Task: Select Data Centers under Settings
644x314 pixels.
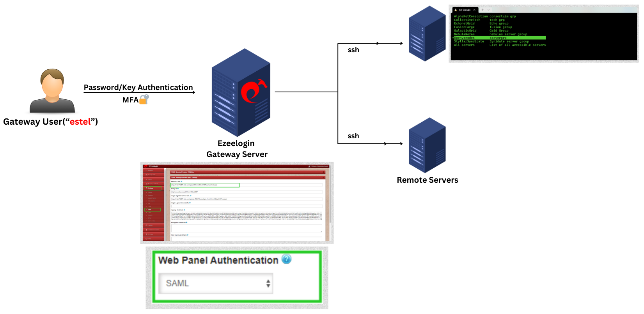Action: tap(151, 201)
